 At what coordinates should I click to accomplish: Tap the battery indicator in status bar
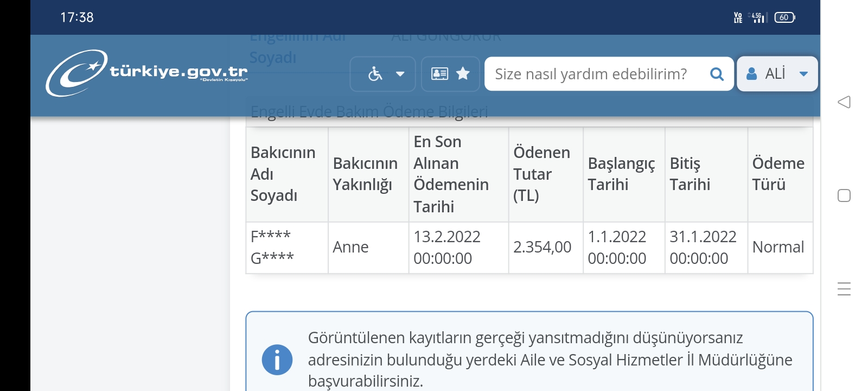click(x=784, y=17)
